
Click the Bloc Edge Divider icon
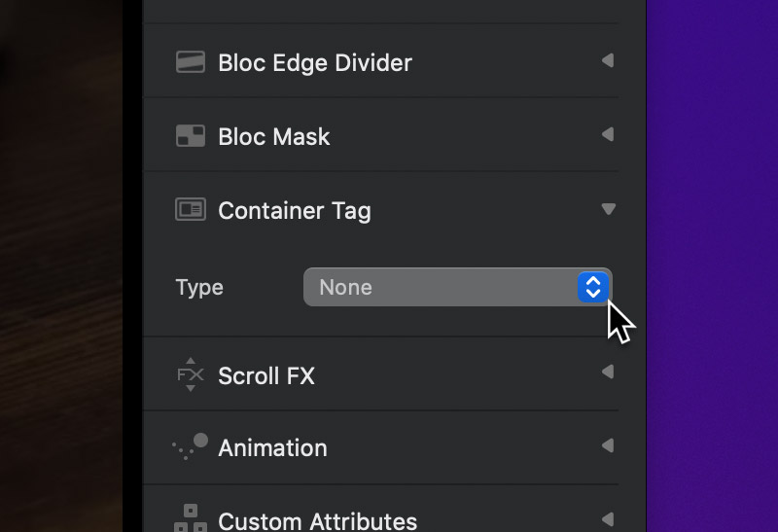191,62
